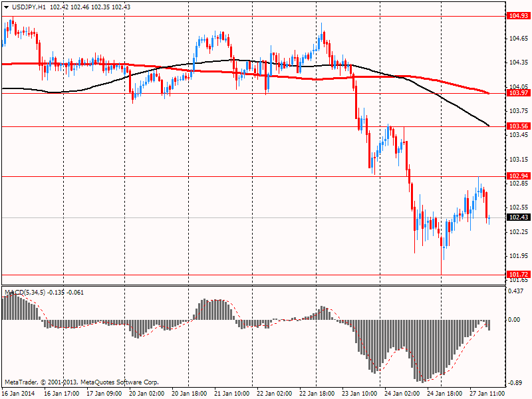
Task: Click the 22 Jan 18:00 time label
Action: (x=317, y=393)
